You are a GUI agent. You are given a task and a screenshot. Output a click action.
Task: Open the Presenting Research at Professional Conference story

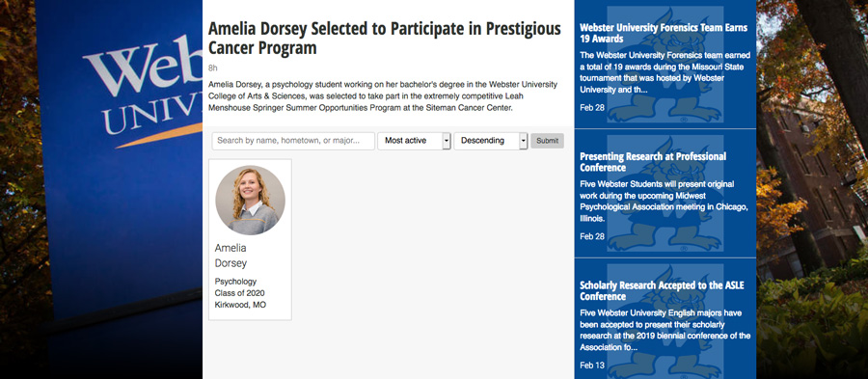[653, 162]
